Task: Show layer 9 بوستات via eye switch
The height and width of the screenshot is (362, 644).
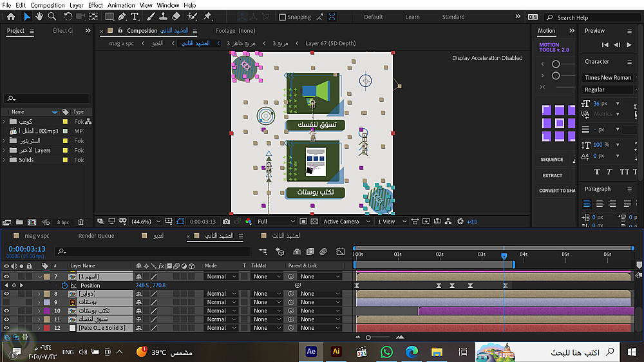Action: (x=6, y=302)
